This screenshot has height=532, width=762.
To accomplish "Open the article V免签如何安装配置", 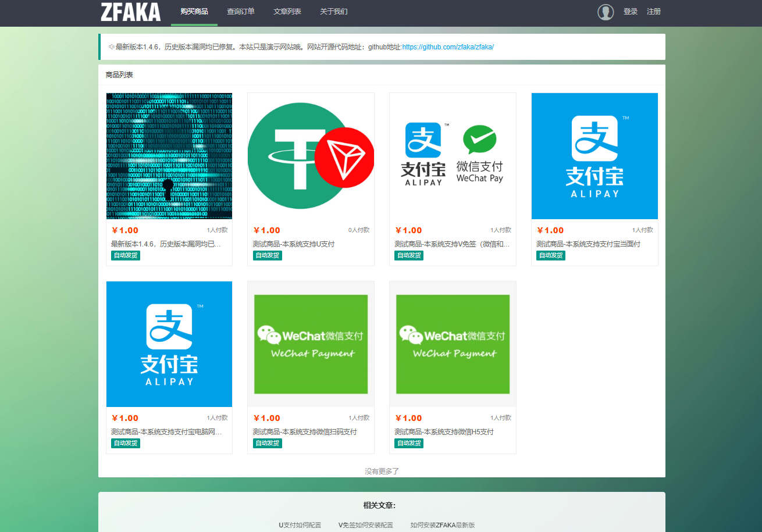I will [366, 524].
